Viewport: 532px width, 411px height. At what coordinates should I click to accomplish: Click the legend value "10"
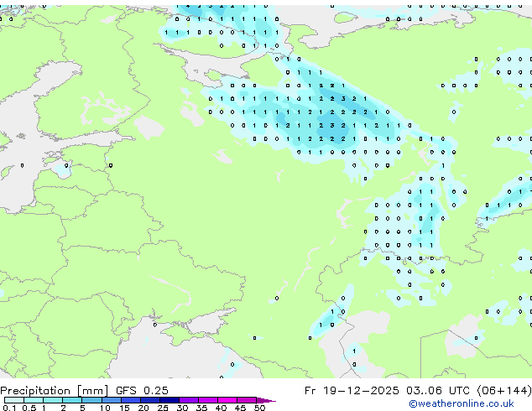105,408
